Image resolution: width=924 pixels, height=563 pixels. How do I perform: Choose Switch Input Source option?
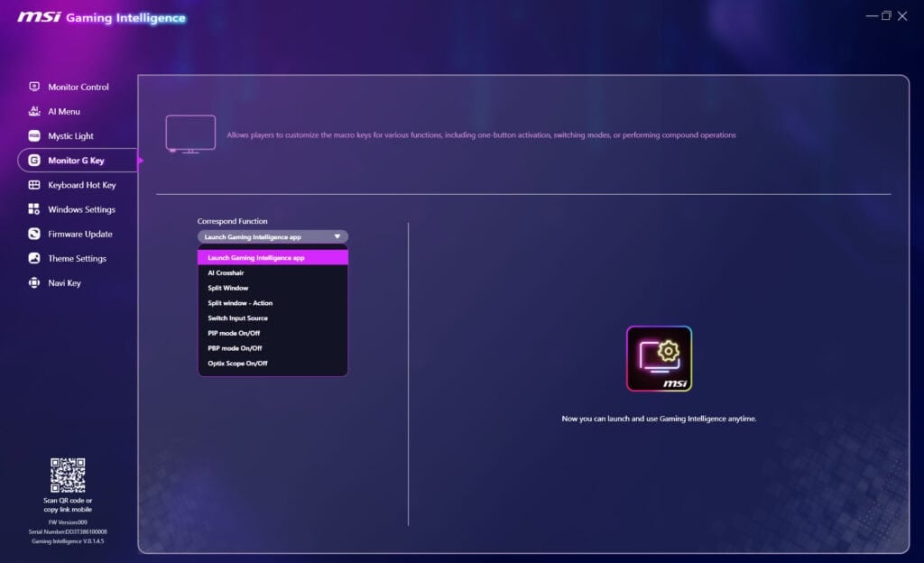[237, 318]
